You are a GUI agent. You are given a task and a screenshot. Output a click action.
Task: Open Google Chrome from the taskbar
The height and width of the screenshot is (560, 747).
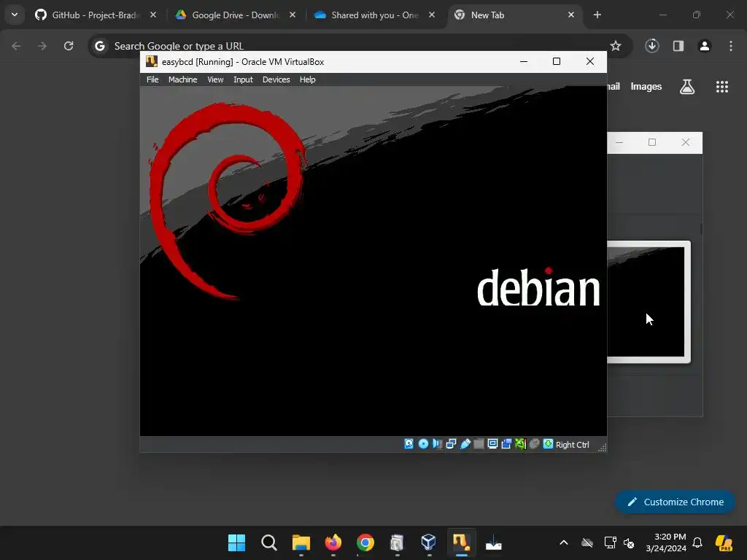pyautogui.click(x=365, y=542)
